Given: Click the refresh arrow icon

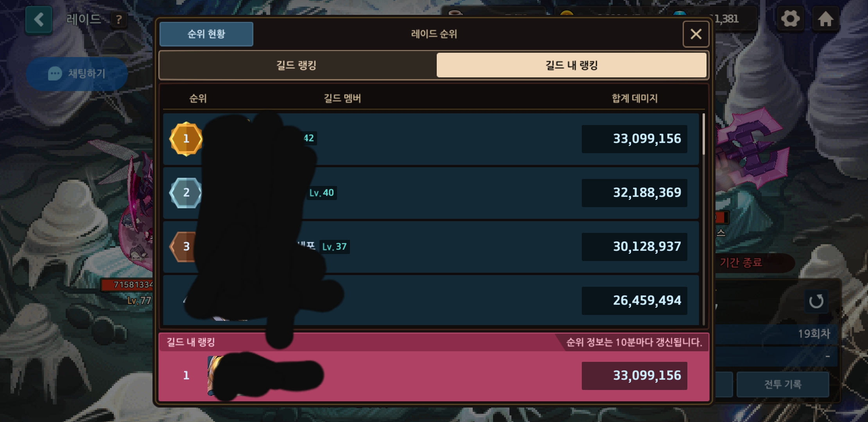Looking at the screenshot, I should [x=816, y=301].
